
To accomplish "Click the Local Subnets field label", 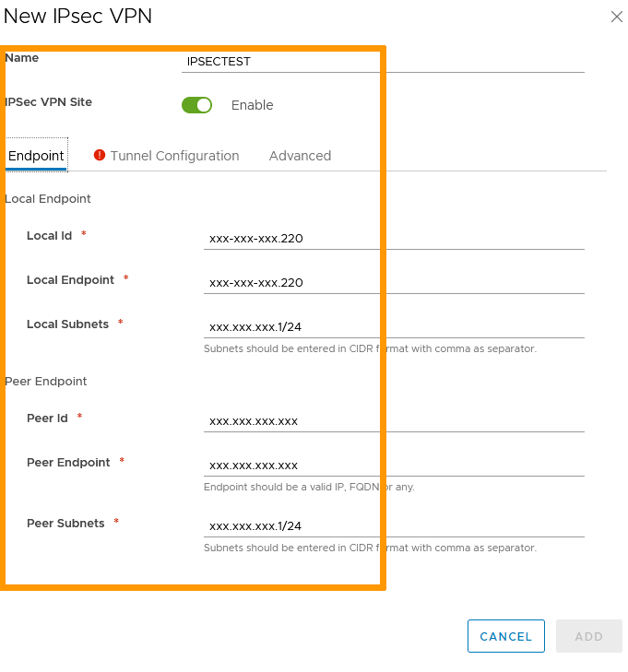I will click(x=67, y=324).
